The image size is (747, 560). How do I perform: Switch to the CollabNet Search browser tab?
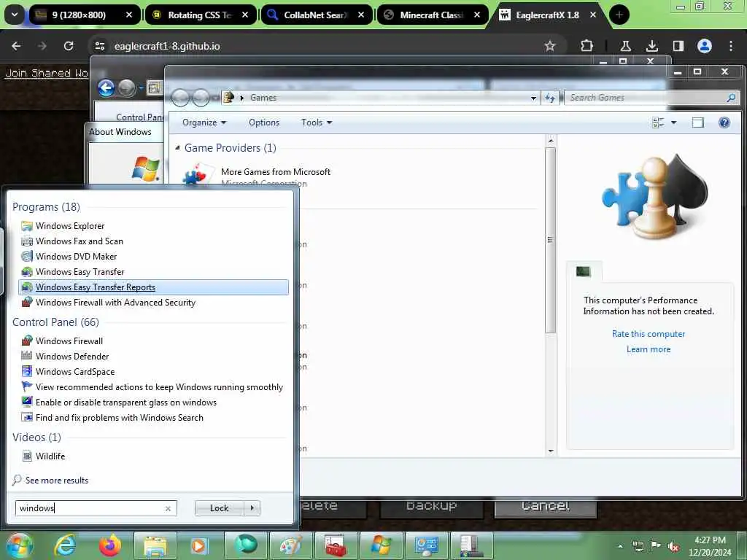(x=315, y=15)
